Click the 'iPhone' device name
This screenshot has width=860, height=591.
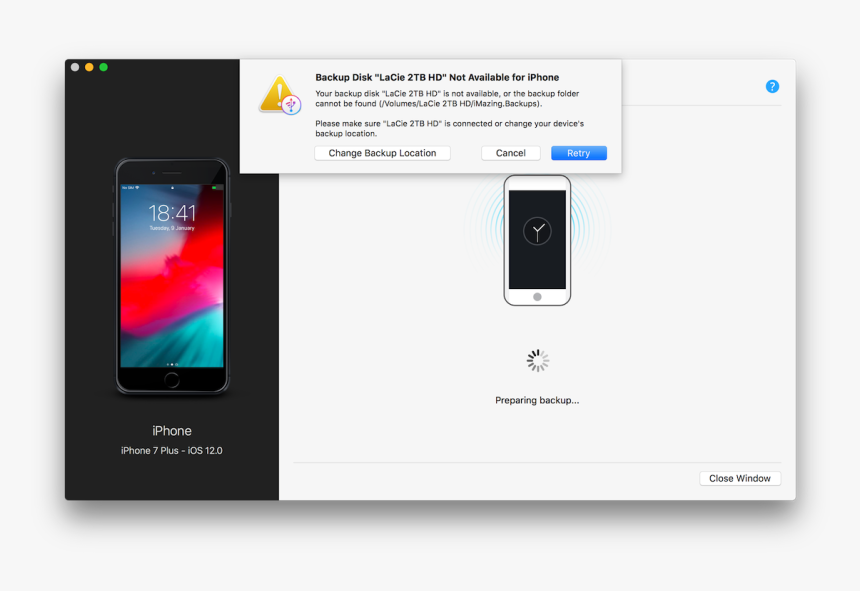click(x=172, y=431)
